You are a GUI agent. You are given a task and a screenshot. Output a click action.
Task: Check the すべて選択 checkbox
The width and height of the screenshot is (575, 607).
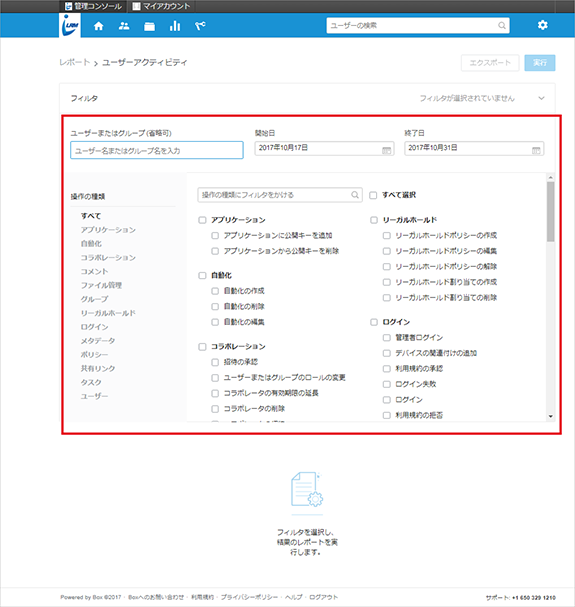pos(373,195)
